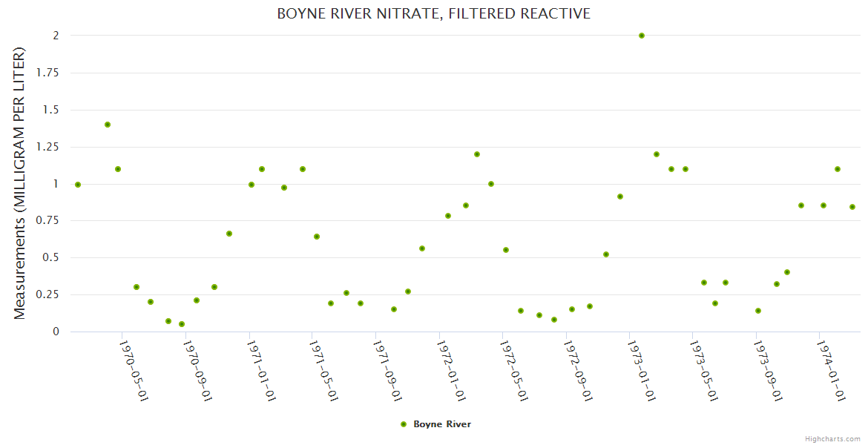
Task: Click the first data point on the far left
Action: coord(78,185)
